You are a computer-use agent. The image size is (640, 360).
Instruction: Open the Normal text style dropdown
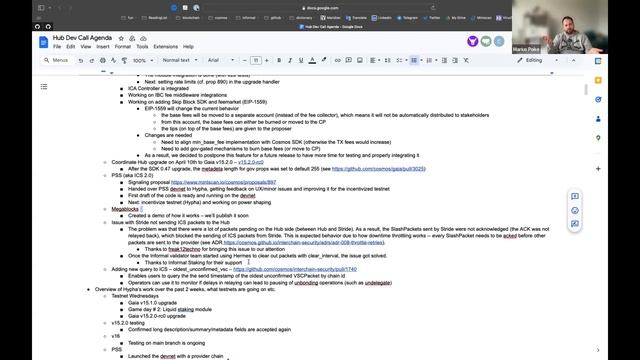[x=180, y=60]
